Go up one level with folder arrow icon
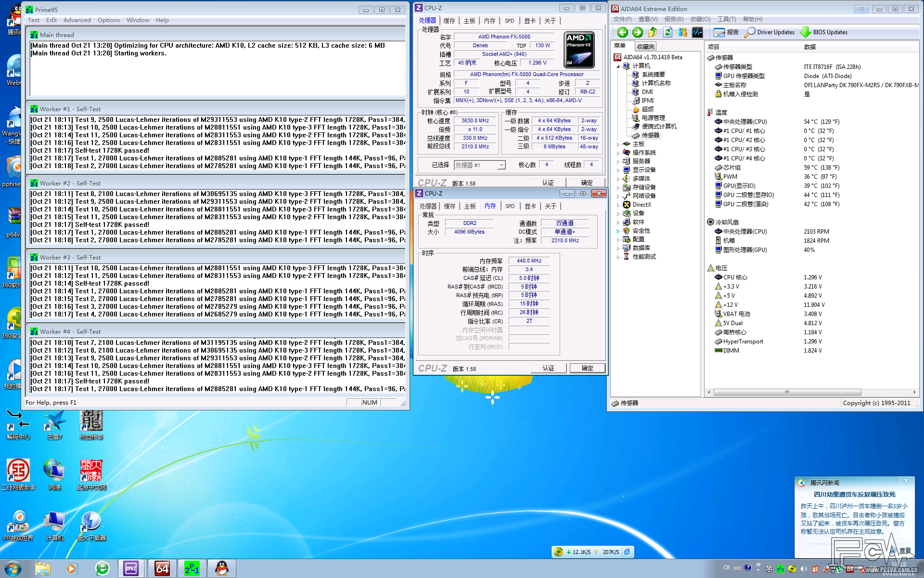 pyautogui.click(x=653, y=32)
